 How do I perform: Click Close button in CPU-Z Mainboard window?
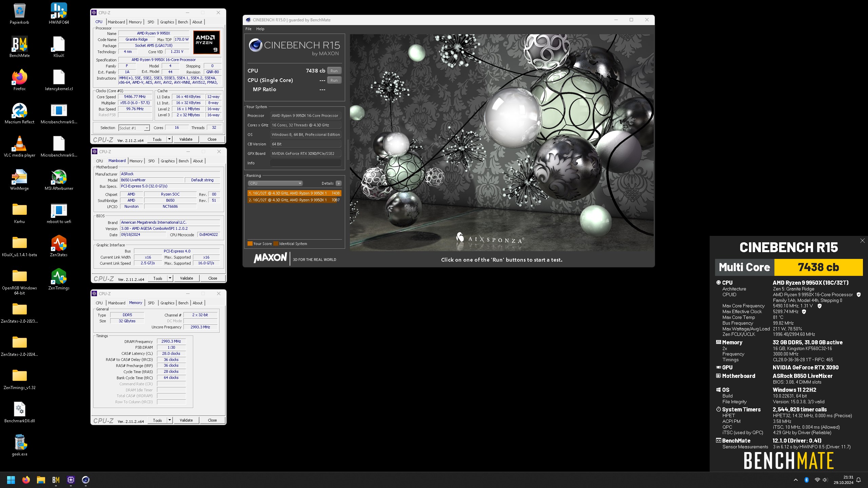[213, 278]
